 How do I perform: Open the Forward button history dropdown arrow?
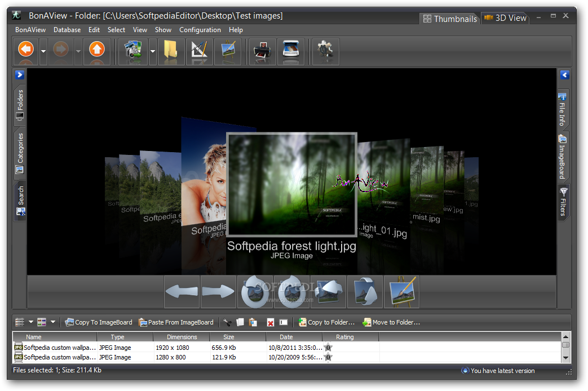tap(78, 51)
